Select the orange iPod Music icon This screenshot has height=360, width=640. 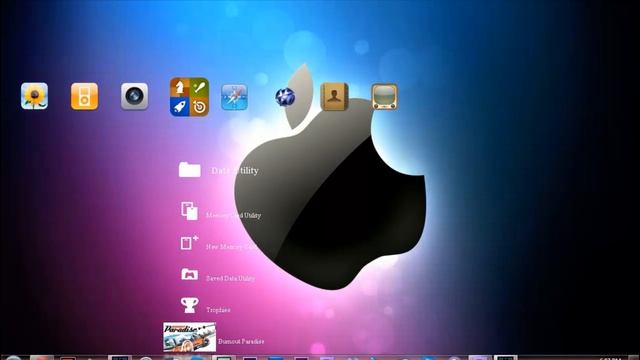[x=84, y=96]
